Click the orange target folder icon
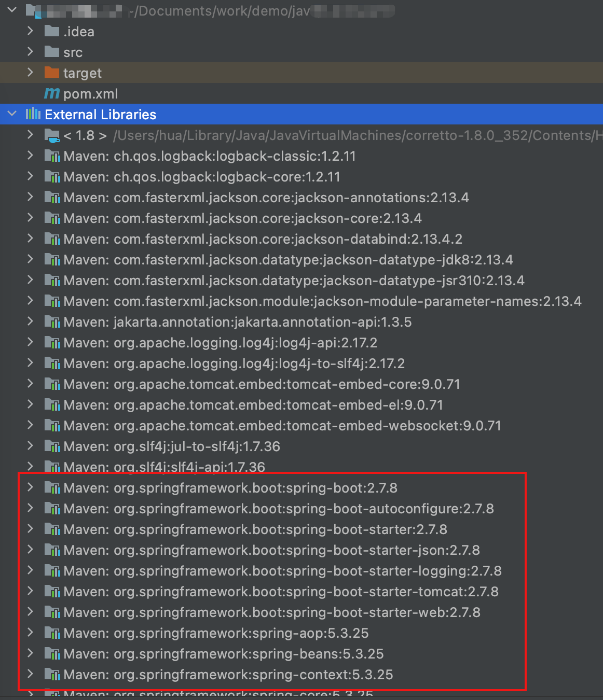The image size is (603, 700). tap(52, 73)
